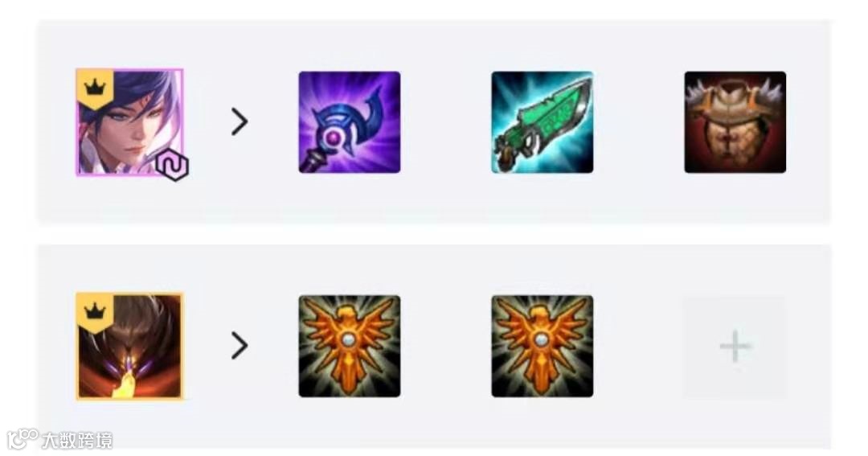The width and height of the screenshot is (868, 456).
Task: Expand the purple-haired champion's item chevron
Action: [x=240, y=122]
